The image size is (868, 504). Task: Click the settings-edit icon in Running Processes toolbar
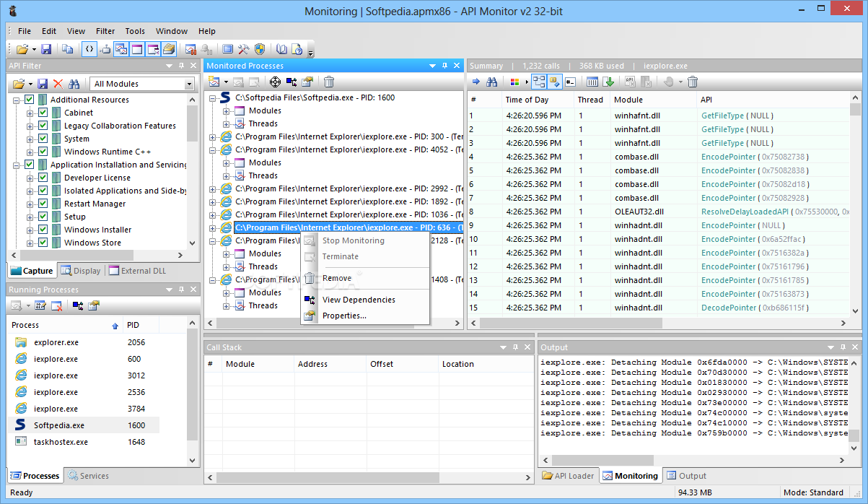[x=40, y=305]
